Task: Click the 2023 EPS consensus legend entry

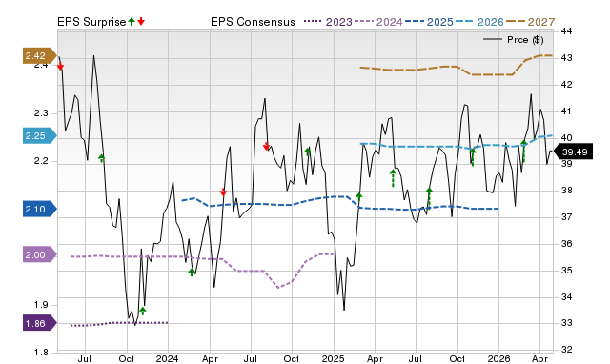Action: [328, 22]
